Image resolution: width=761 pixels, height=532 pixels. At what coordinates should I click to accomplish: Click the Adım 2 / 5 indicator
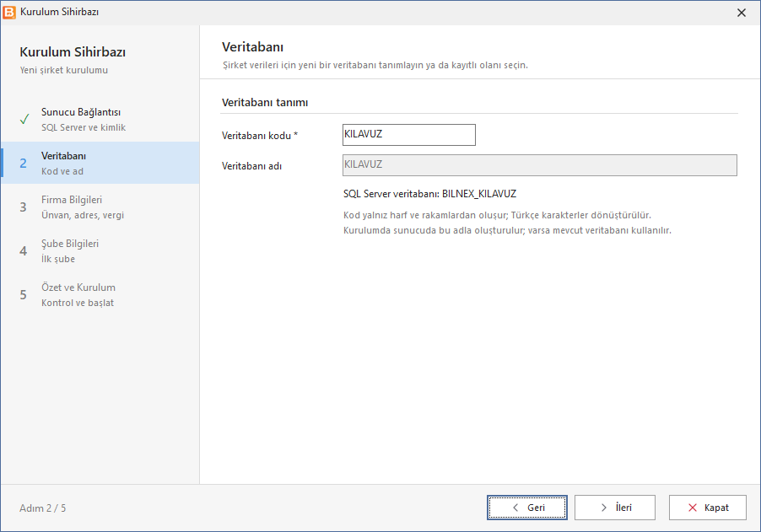point(43,508)
